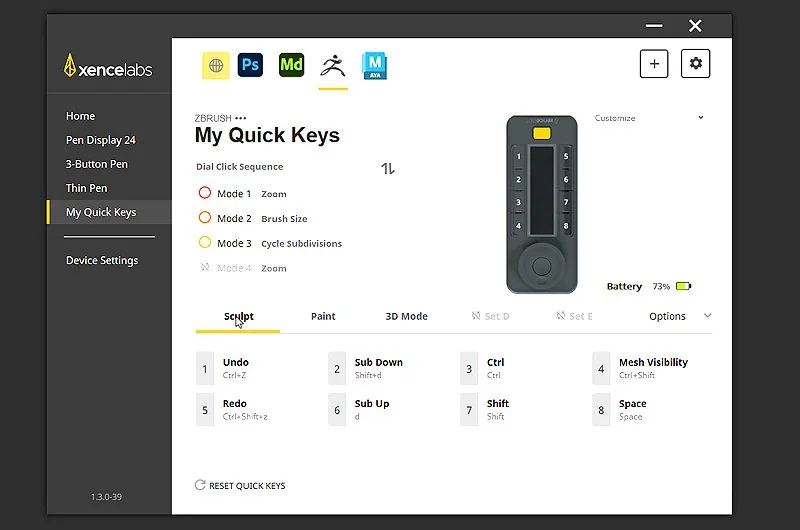
Task: Expand the Customize dropdown
Action: point(649,118)
